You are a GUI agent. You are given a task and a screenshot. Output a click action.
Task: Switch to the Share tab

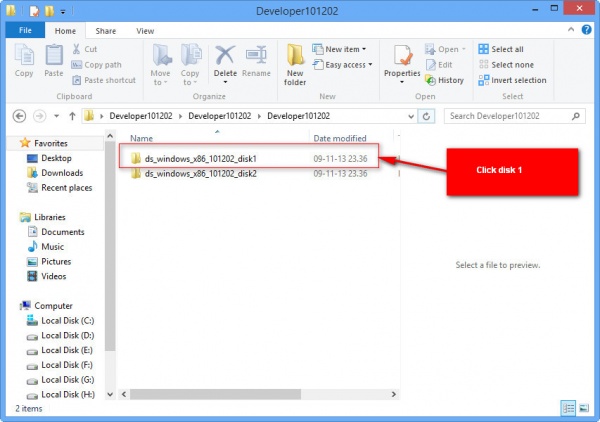coord(106,31)
